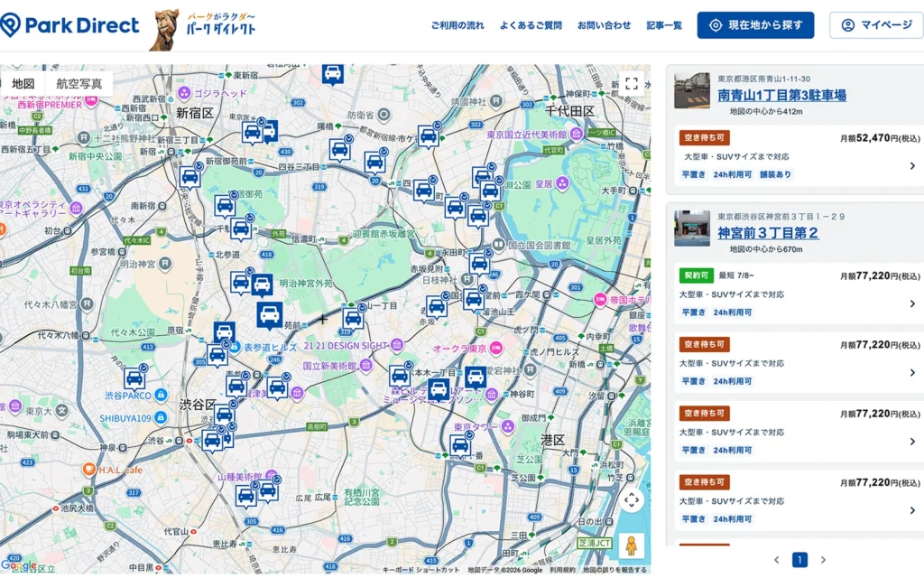The image size is (924, 578).
Task: Click the 舗装あり tag
Action: click(775, 174)
